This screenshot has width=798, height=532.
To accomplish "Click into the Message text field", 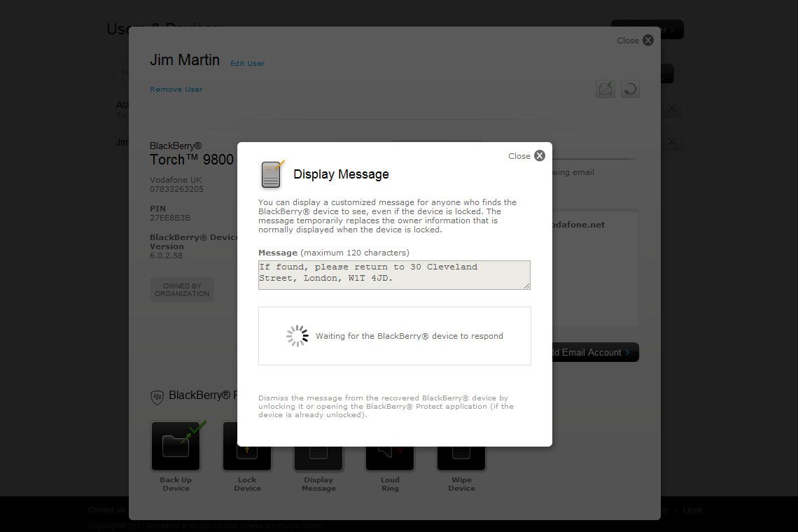I will pos(394,275).
